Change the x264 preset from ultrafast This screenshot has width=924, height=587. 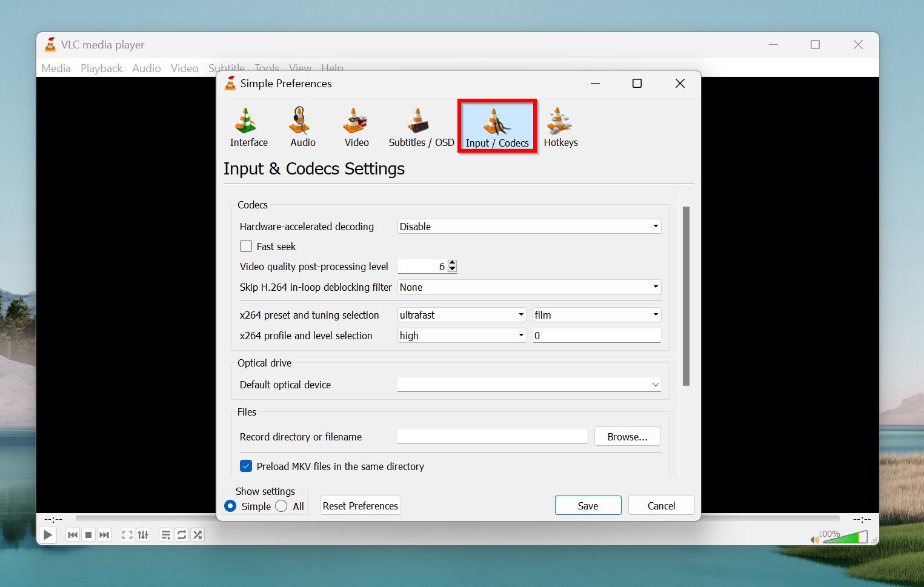click(461, 314)
